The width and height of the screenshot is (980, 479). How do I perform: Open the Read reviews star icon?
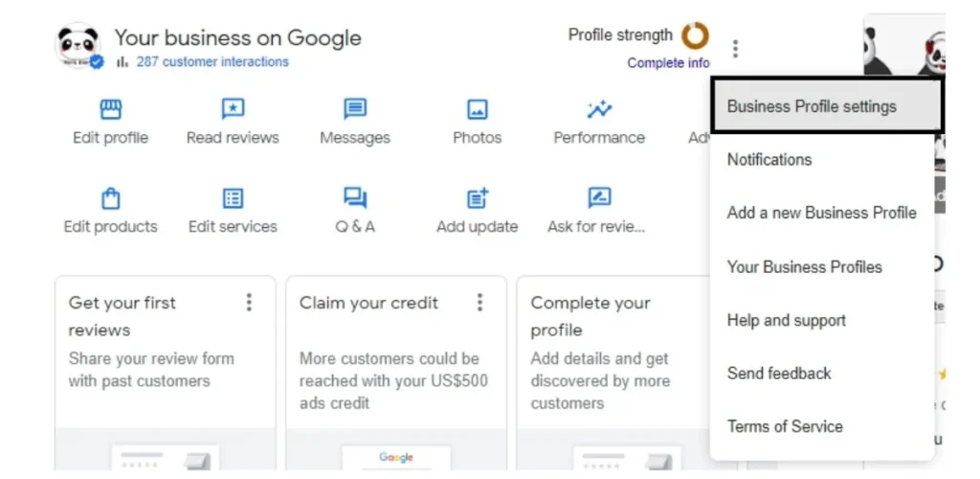click(x=233, y=109)
